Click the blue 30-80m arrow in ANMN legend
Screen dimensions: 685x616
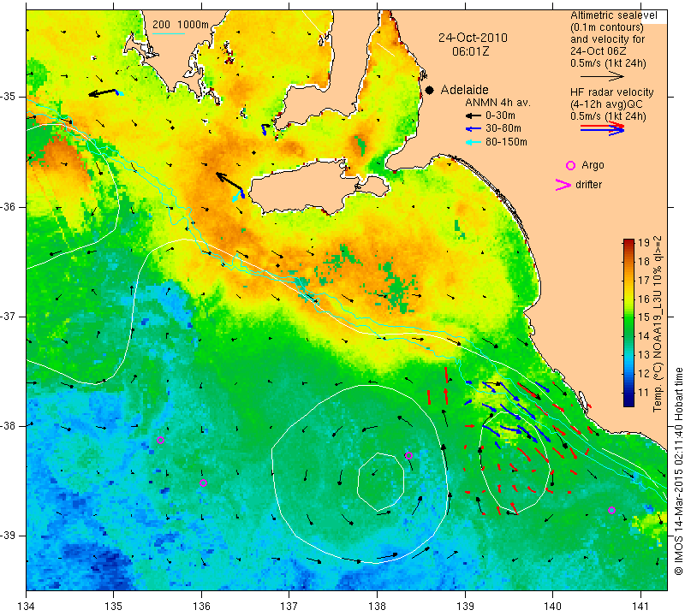pyautogui.click(x=474, y=129)
